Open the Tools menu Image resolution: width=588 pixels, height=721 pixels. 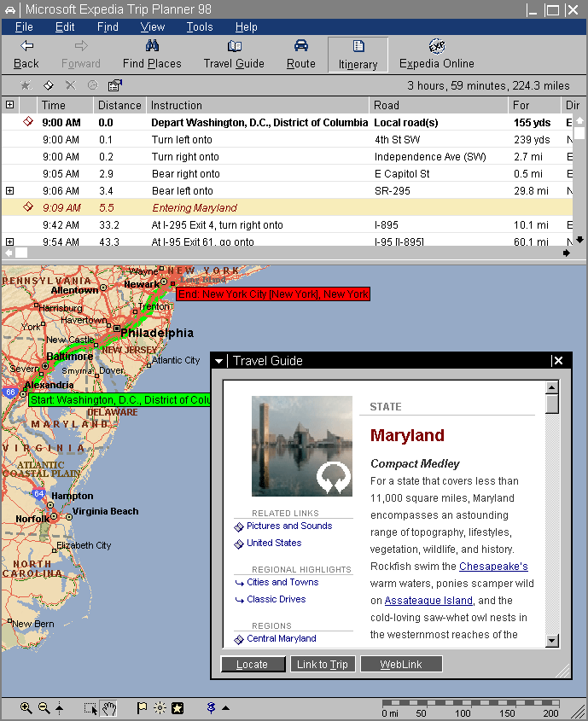point(200,27)
